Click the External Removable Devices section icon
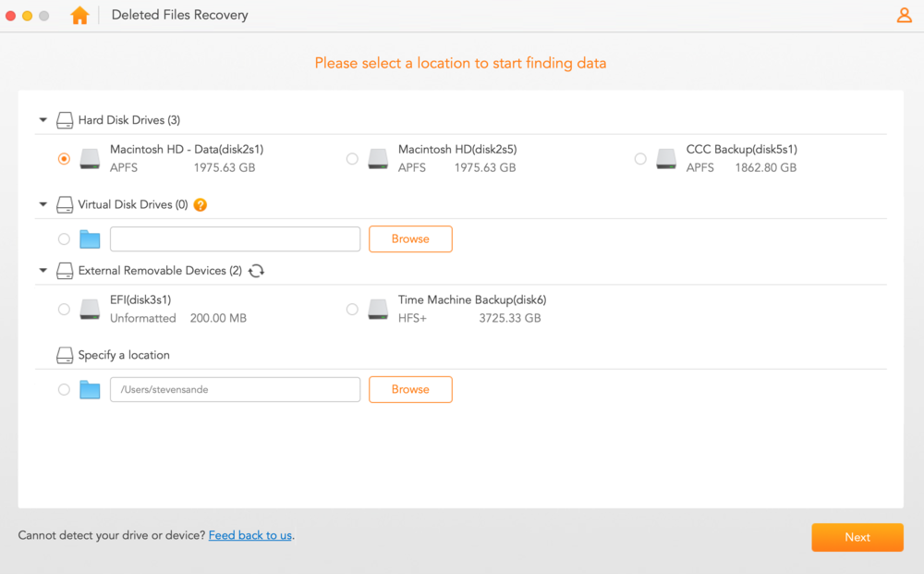 (65, 271)
